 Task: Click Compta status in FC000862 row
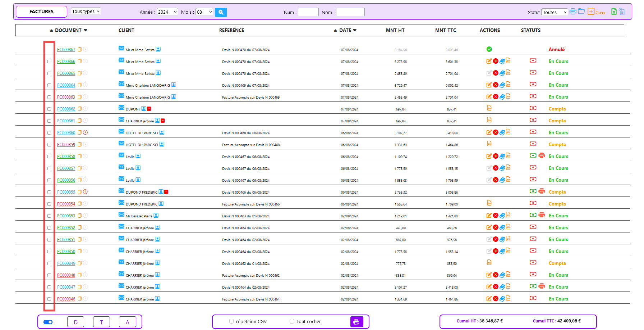tap(557, 109)
